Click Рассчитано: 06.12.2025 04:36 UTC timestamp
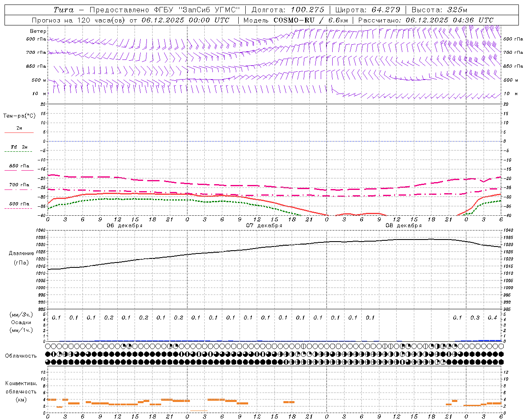525x420 pixels. (x=426, y=20)
